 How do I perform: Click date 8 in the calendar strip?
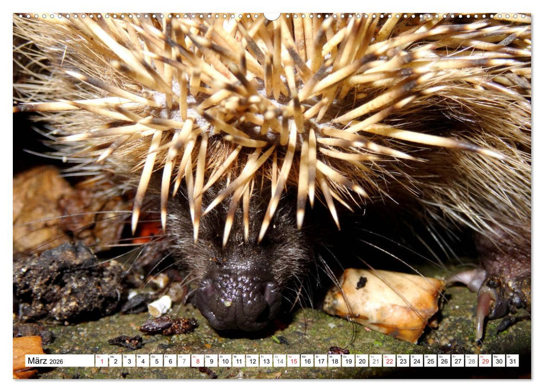pos(197,361)
